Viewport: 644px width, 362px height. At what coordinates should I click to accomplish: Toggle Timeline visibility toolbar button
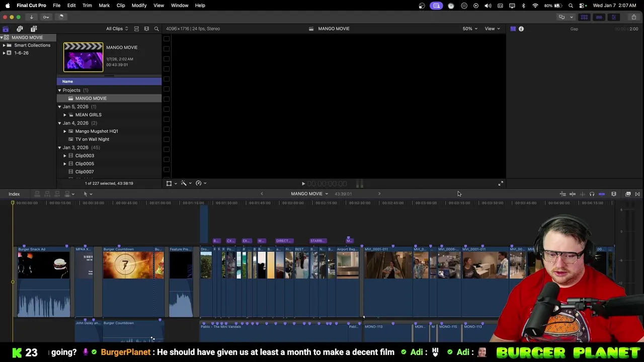599,17
